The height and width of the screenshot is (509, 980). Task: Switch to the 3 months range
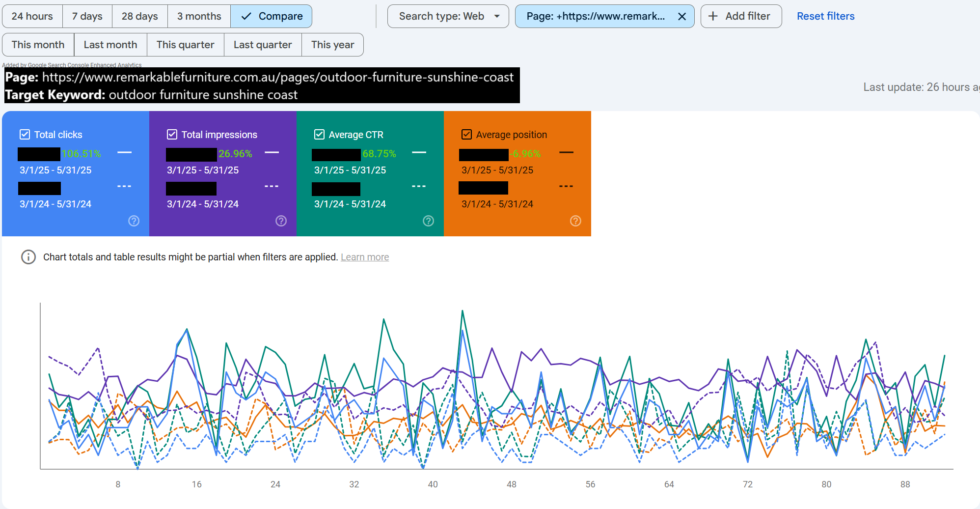199,16
